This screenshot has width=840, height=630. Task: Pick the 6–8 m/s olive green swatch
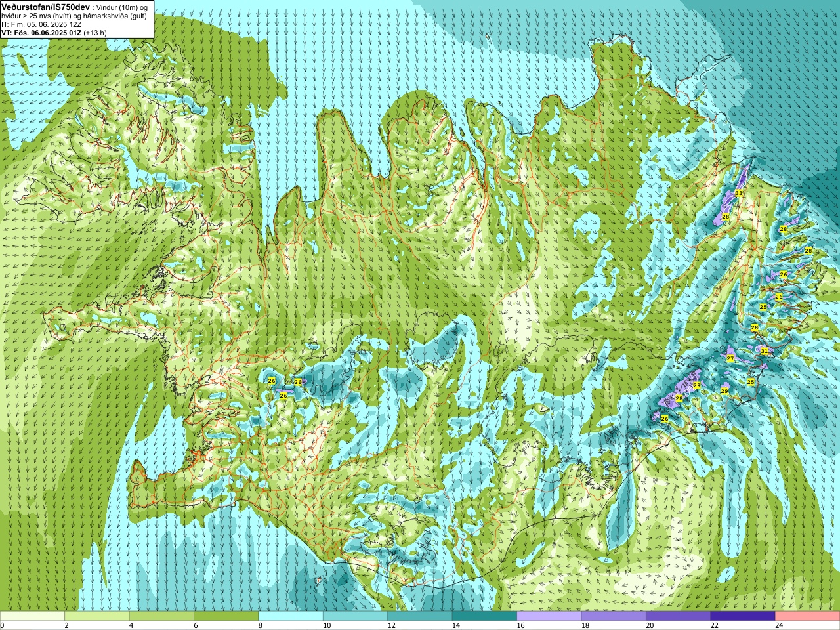click(226, 616)
